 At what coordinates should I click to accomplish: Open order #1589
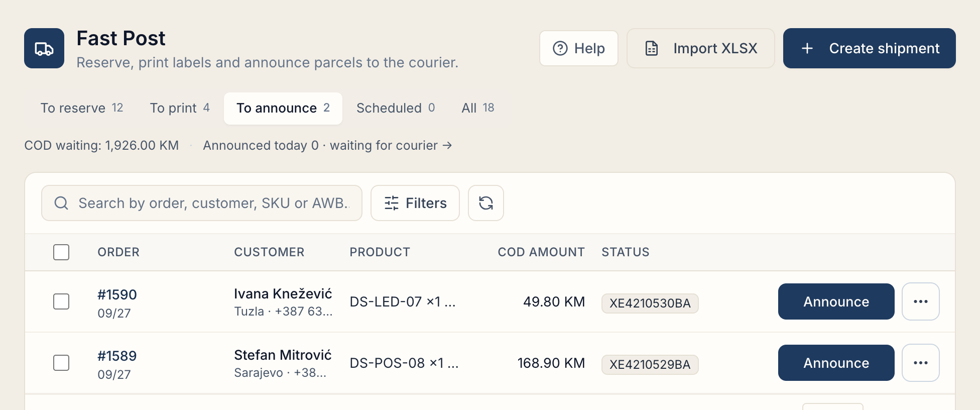point(117,356)
